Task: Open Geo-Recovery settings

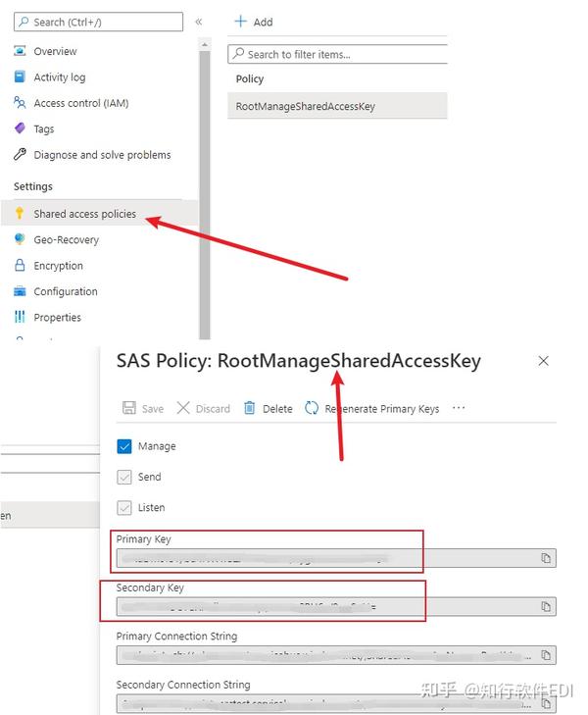Action: [x=66, y=239]
